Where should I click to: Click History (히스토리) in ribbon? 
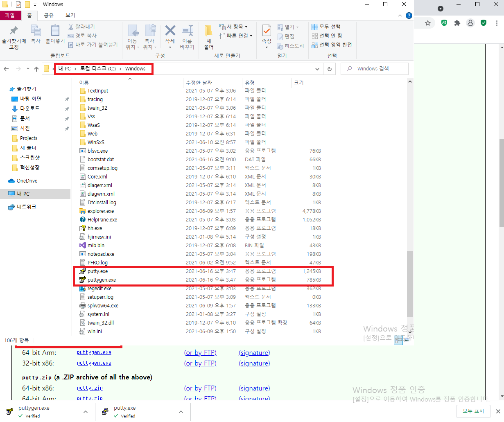290,46
